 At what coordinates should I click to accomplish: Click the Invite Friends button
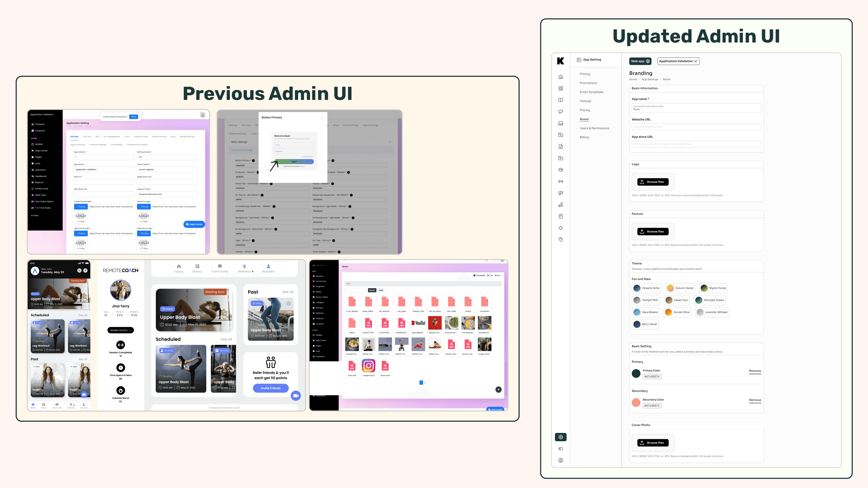pyautogui.click(x=271, y=388)
